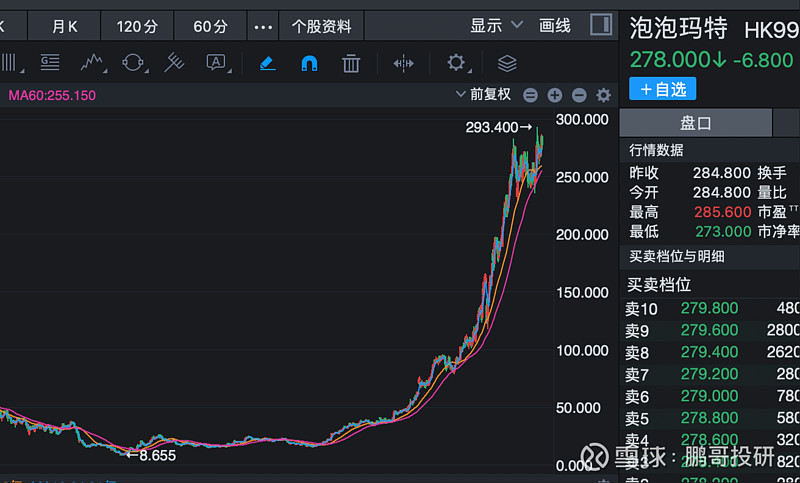800x483 pixels.
Task: Switch to the 120分 chart tab
Action: pyautogui.click(x=137, y=26)
